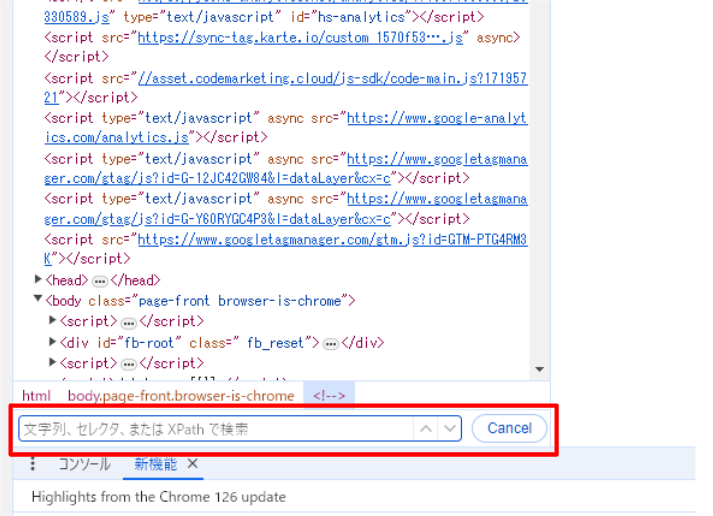Click the Cancel search button
The height and width of the screenshot is (516, 713).
[x=509, y=428]
